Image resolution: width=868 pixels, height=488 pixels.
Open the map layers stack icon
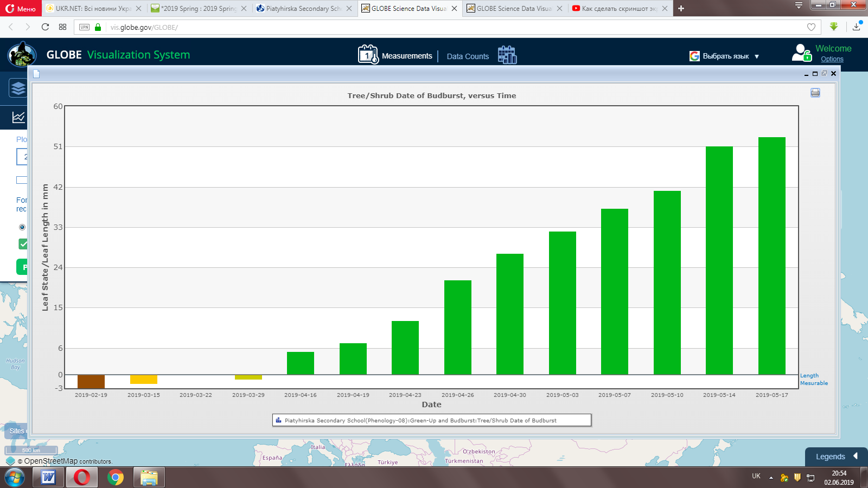pos(18,88)
